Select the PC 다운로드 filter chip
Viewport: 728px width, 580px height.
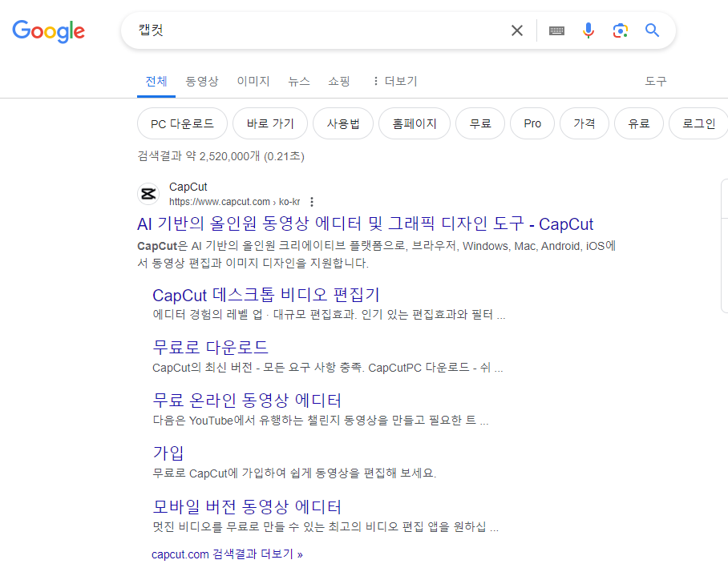click(183, 123)
